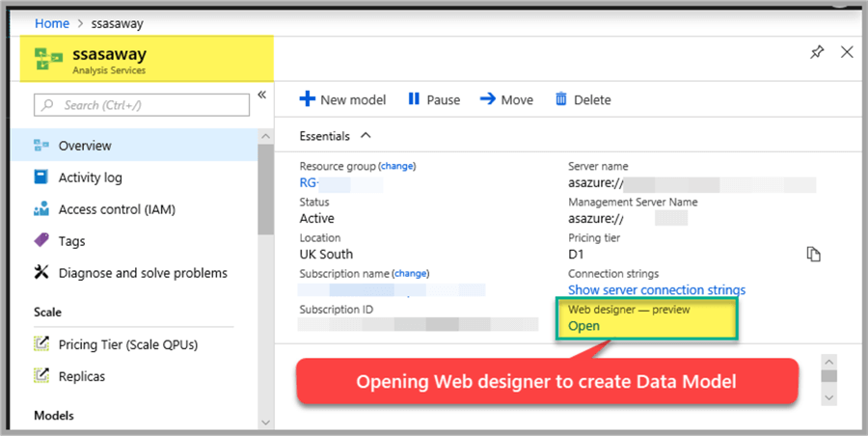The image size is (868, 436).
Task: Click the Access control people icon
Action: click(x=41, y=209)
